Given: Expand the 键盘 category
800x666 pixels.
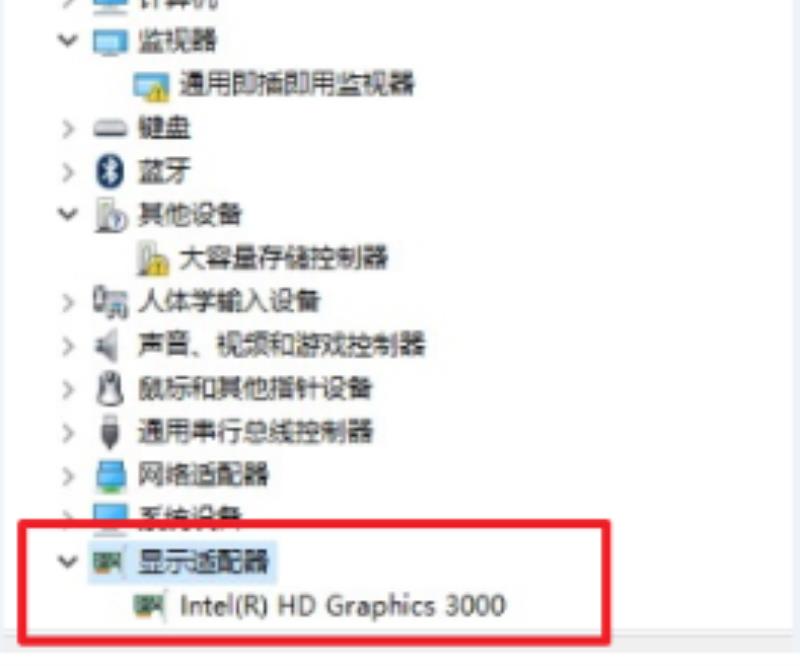Looking at the screenshot, I should coord(68,129).
